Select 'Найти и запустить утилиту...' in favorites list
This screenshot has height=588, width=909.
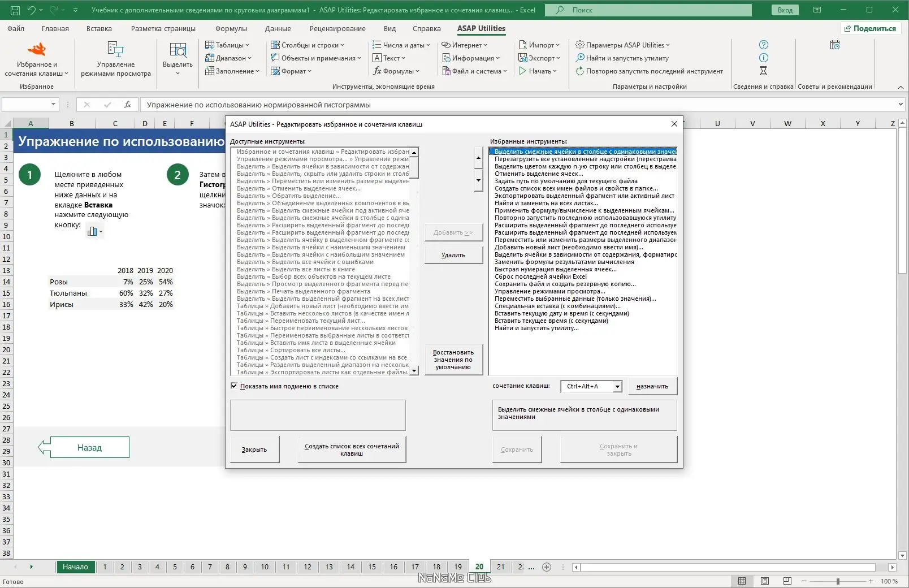[536, 328]
